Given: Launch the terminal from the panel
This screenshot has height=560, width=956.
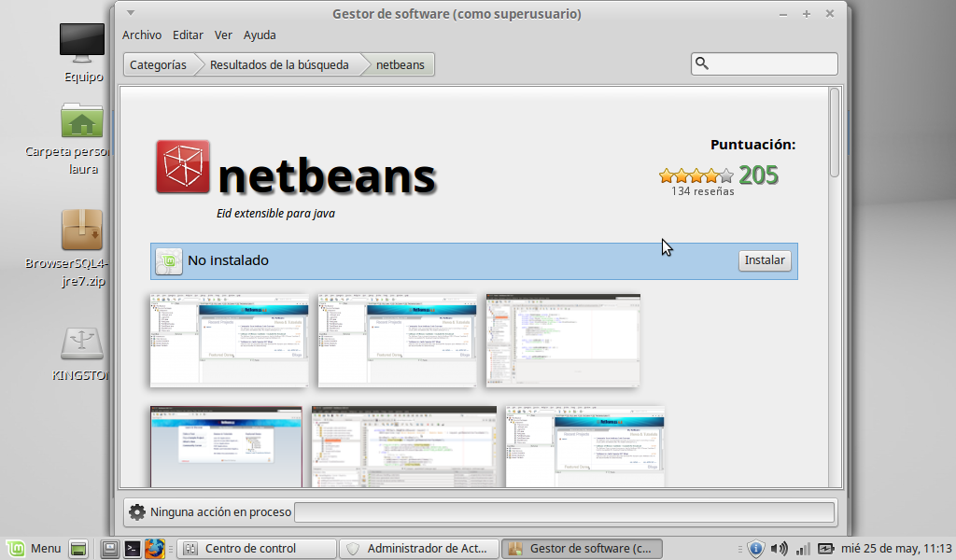Looking at the screenshot, I should 133,549.
